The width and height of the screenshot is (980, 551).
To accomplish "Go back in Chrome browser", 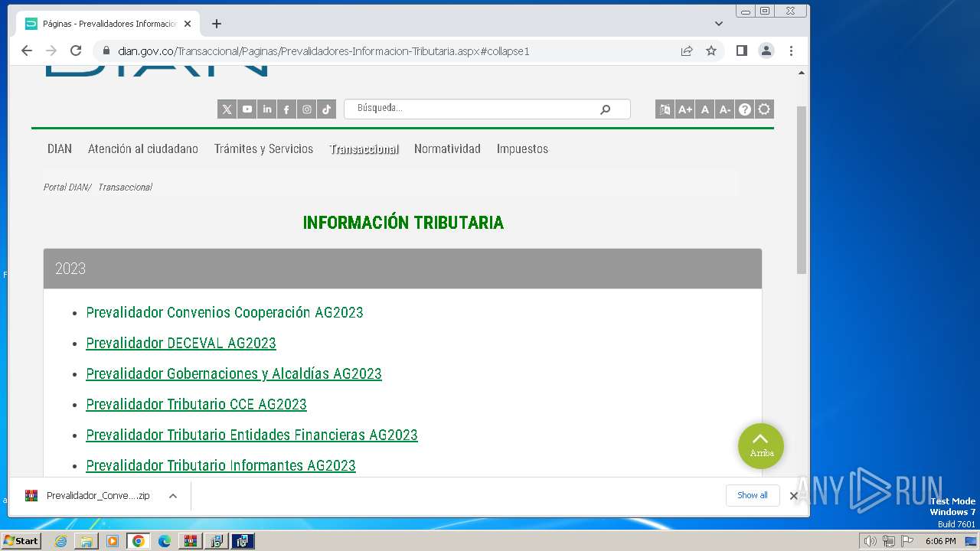I will pos(27,51).
